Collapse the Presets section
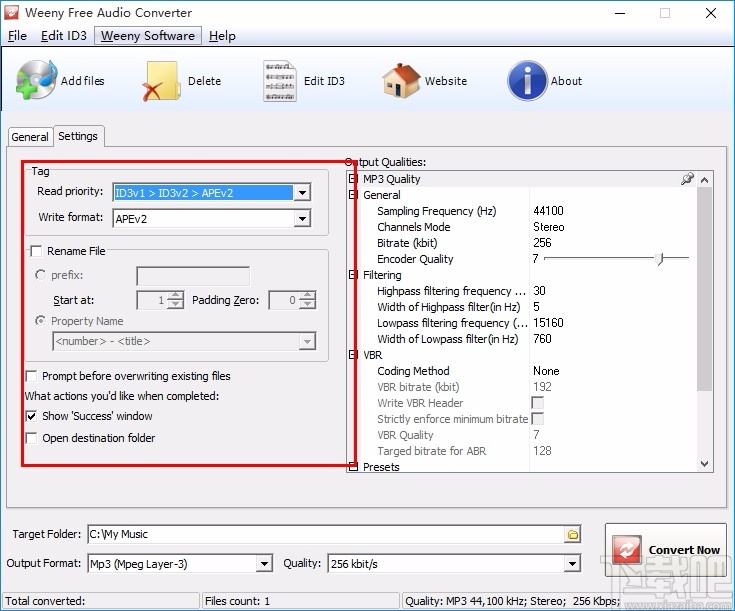Viewport: 735px width, 611px height. coord(353,467)
